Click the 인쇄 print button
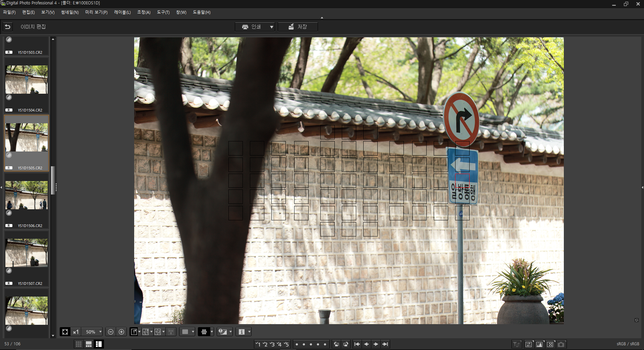 pyautogui.click(x=251, y=27)
